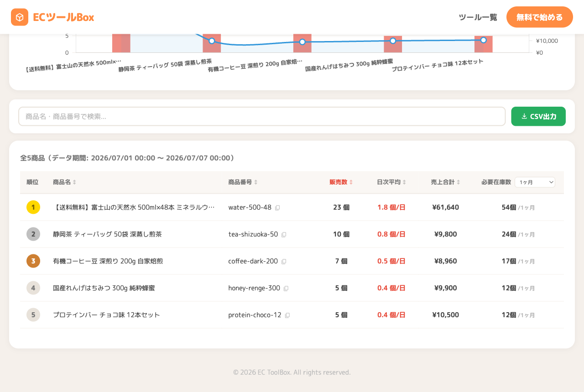Sort table by 日次平均 column

pyautogui.click(x=391, y=182)
